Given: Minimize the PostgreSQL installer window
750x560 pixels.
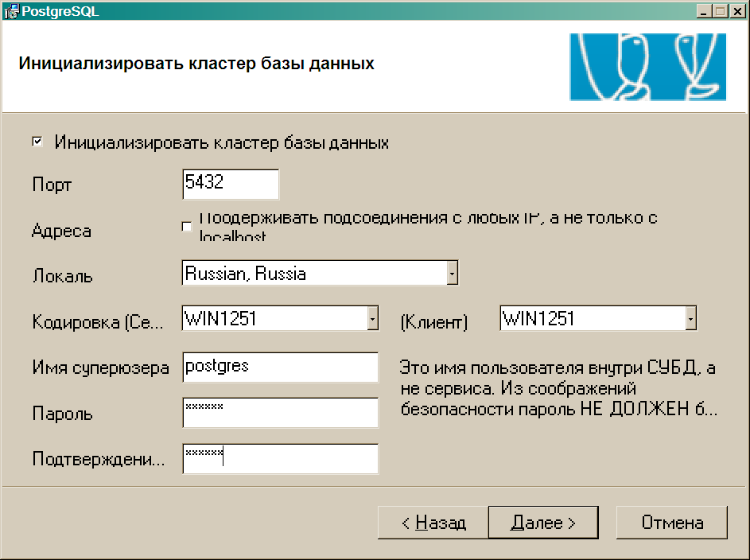Looking at the screenshot, I should [x=703, y=11].
